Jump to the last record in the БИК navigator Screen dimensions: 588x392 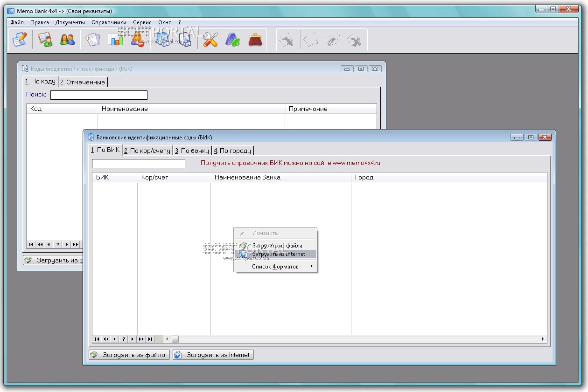click(x=150, y=339)
